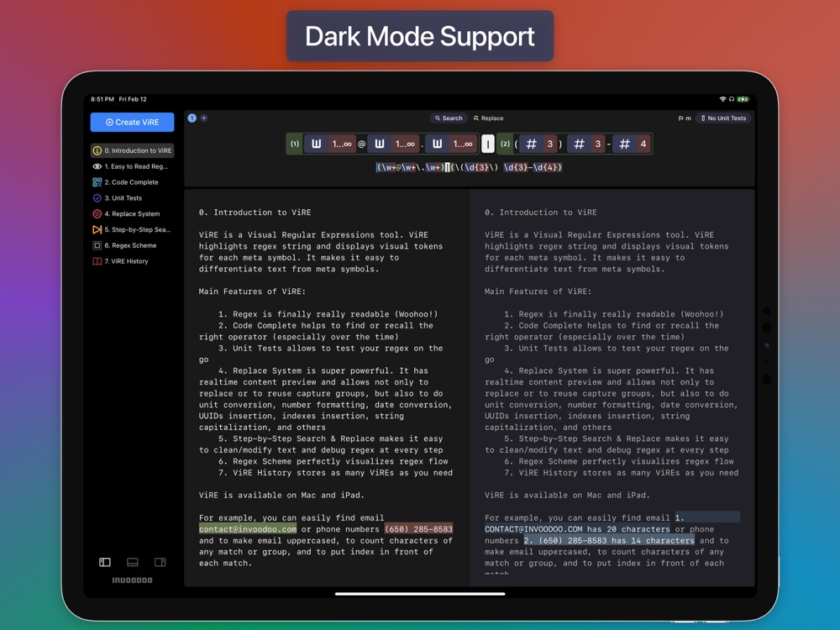The height and width of the screenshot is (630, 840).
Task: Tap the battery charging indicator
Action: click(743, 99)
